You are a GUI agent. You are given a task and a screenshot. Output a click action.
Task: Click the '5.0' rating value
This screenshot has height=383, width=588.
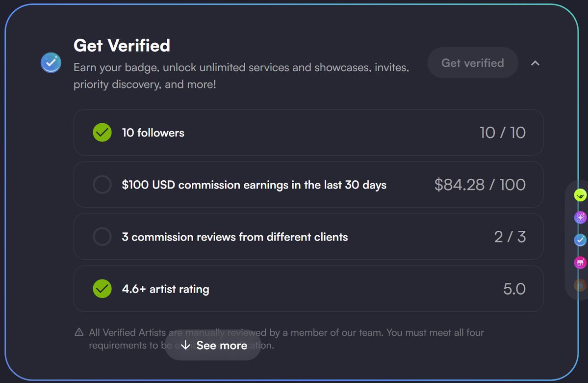(514, 289)
